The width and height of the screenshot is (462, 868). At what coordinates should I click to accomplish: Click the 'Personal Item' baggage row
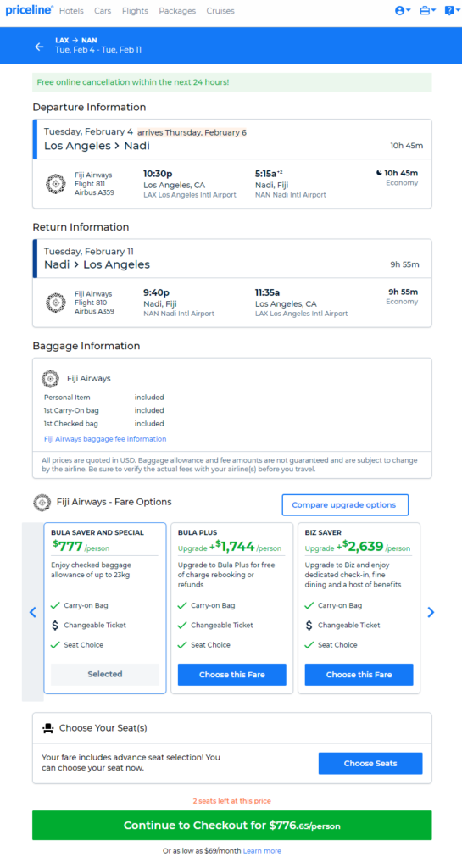tap(104, 398)
